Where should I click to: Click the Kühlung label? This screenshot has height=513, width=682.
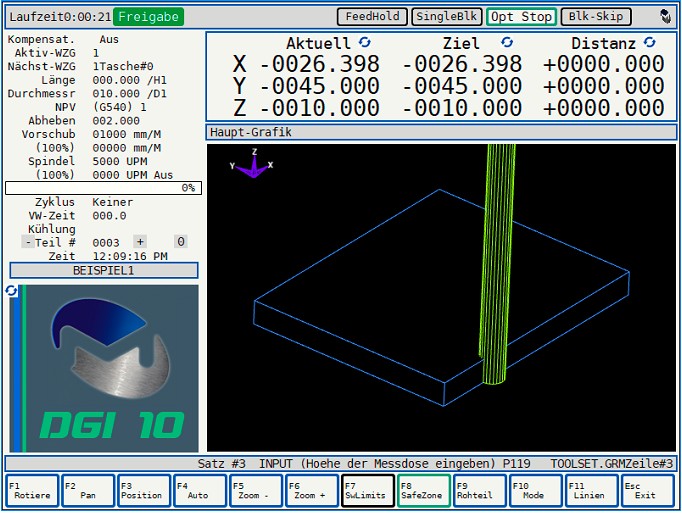tap(52, 229)
